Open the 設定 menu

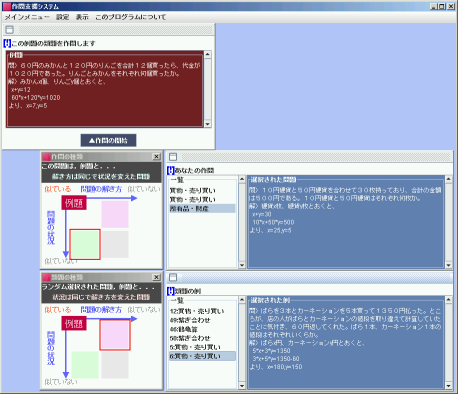(63, 17)
